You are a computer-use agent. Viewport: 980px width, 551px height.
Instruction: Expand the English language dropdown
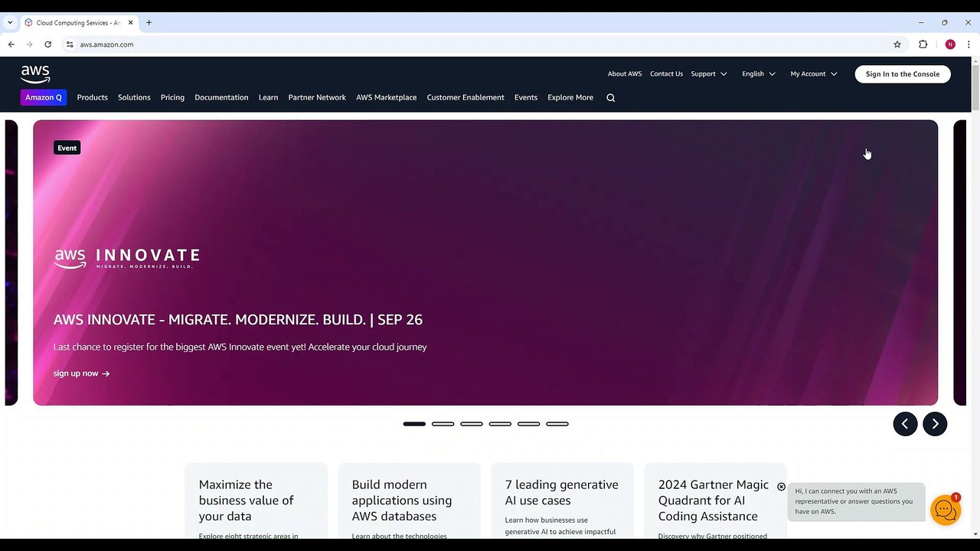click(x=759, y=74)
